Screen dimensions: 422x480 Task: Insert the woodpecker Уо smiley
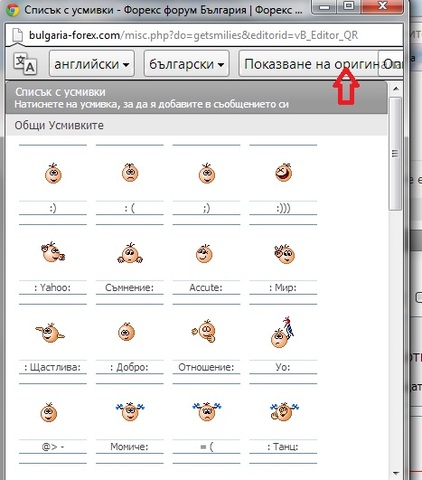[283, 332]
